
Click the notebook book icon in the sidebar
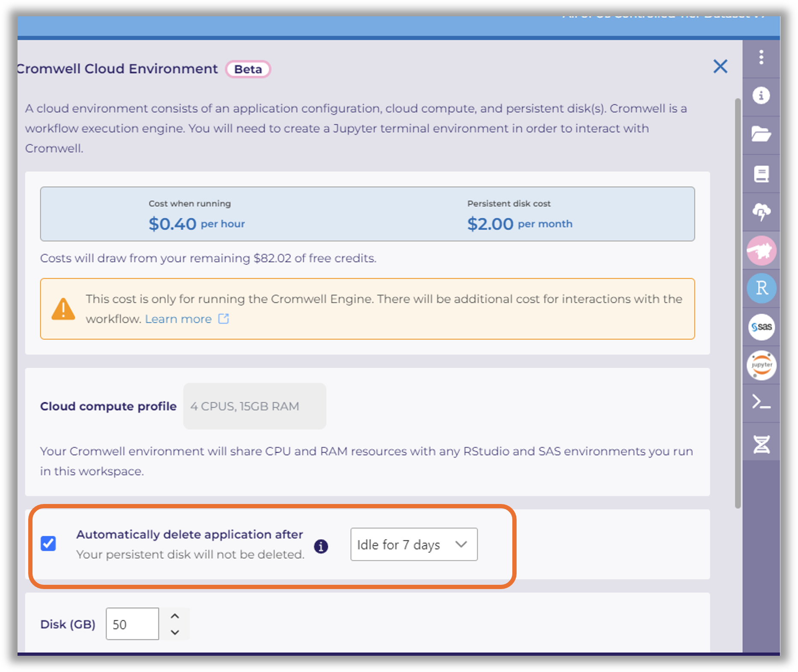pyautogui.click(x=761, y=174)
